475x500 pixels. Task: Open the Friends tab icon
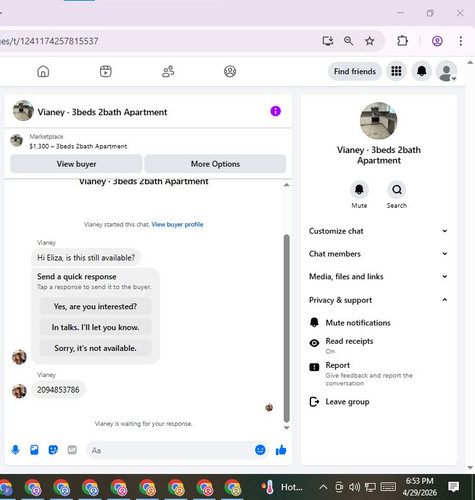tap(168, 71)
